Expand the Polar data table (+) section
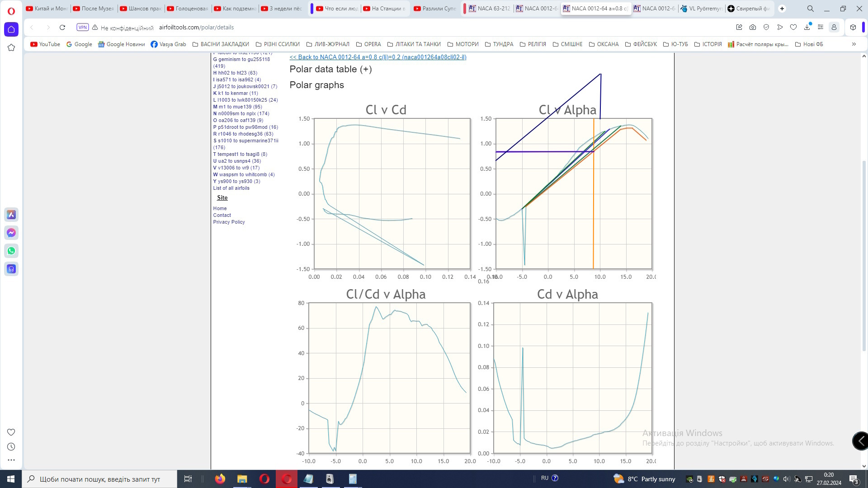The width and height of the screenshot is (868, 488). (330, 69)
